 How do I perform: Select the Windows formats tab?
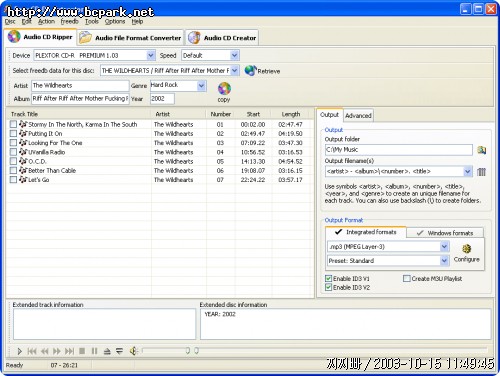pyautogui.click(x=445, y=233)
